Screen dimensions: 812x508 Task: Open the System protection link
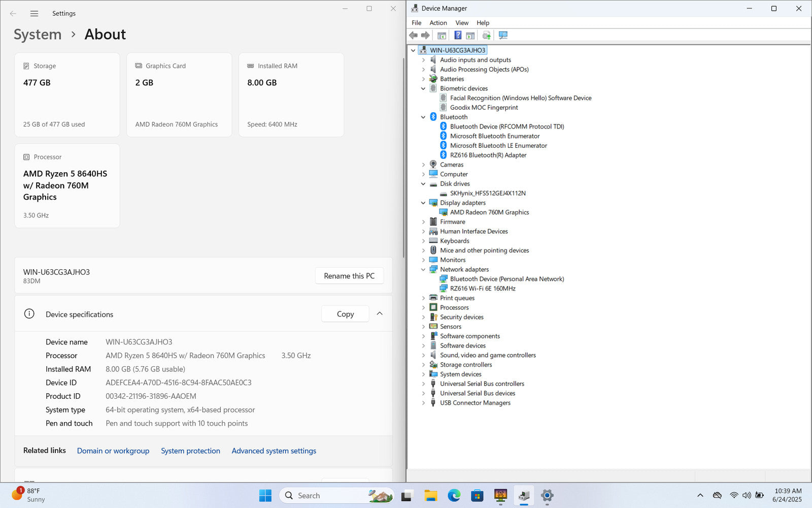[190, 451]
